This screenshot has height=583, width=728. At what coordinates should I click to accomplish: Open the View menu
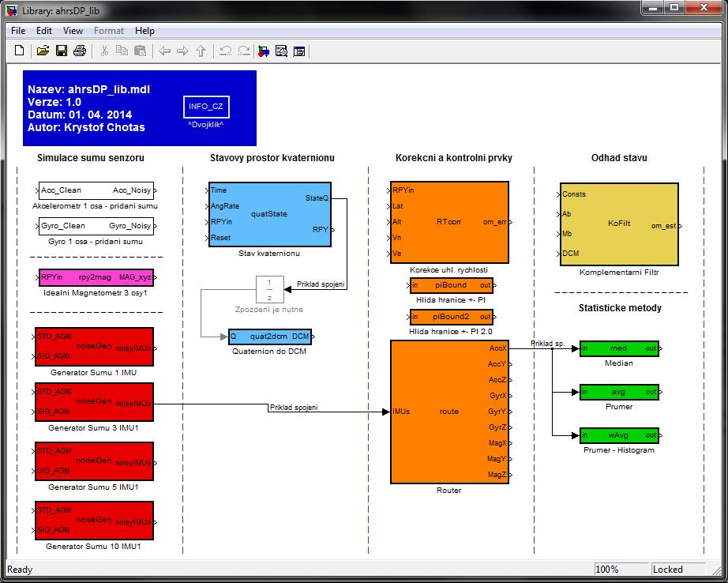73,31
